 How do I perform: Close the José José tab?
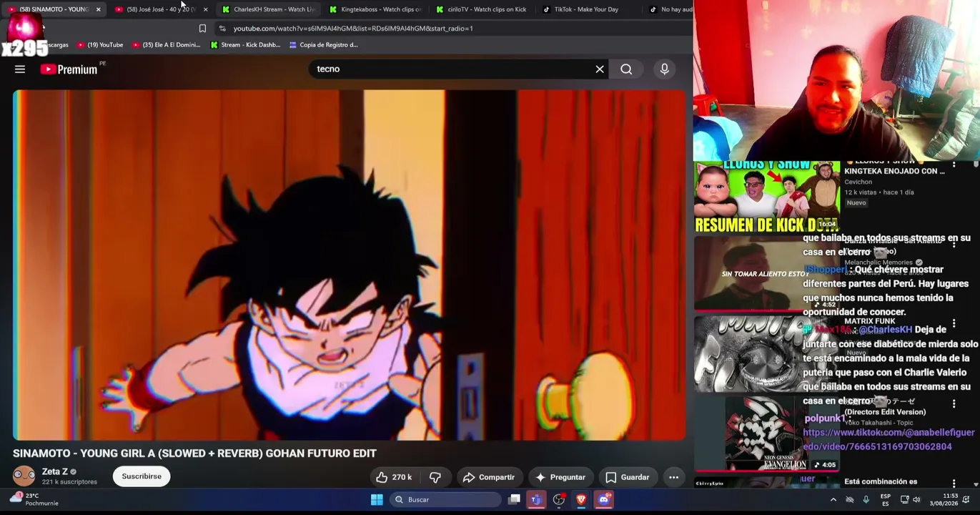(206, 9)
